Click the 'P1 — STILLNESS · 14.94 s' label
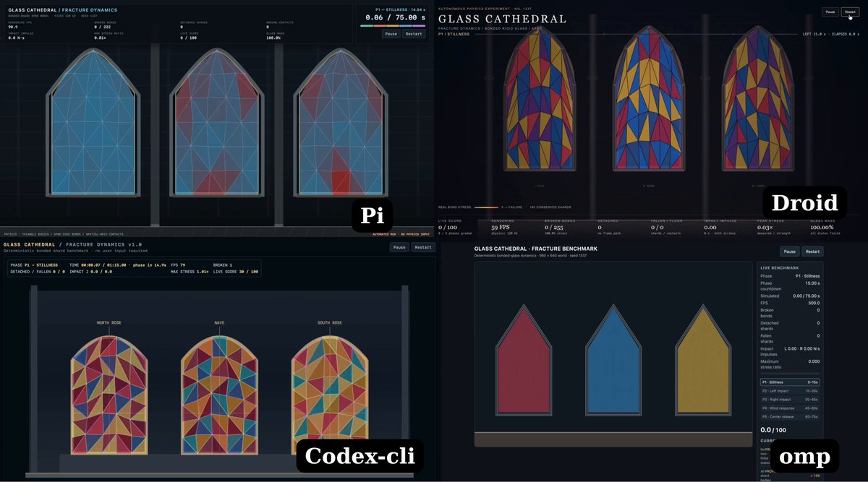This screenshot has width=868, height=482. [x=400, y=9]
